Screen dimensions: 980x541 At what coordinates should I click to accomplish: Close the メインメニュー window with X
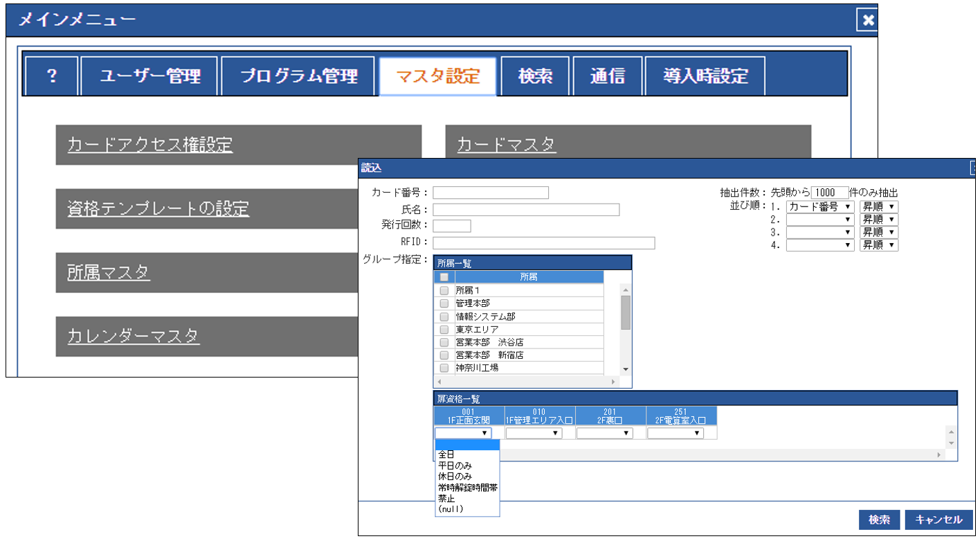(867, 20)
